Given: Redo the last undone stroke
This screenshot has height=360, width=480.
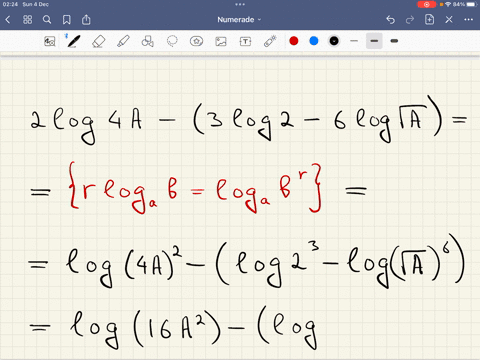Looking at the screenshot, I should 410,20.
